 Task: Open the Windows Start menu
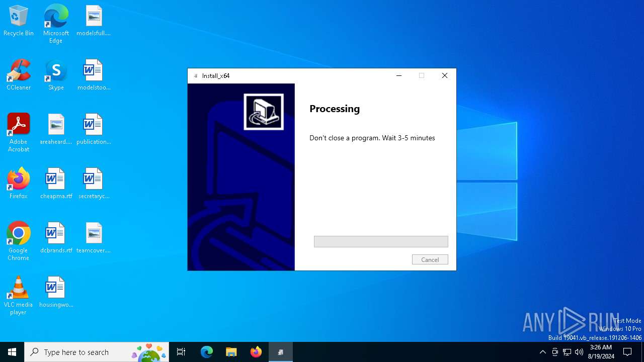[x=12, y=352]
